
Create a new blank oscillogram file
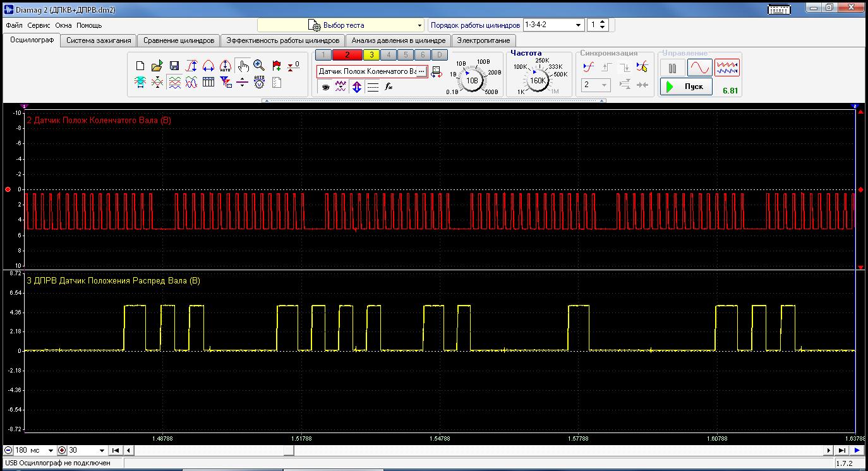[x=140, y=66]
